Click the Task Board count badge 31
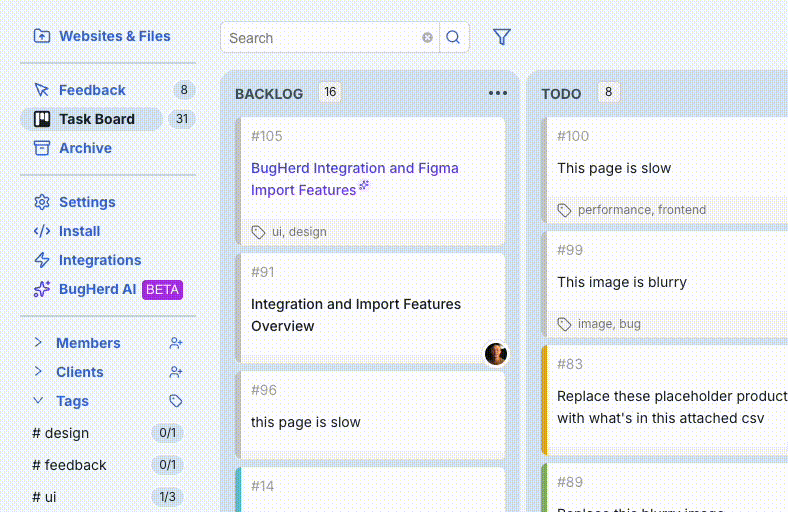788x512 pixels. tap(182, 119)
